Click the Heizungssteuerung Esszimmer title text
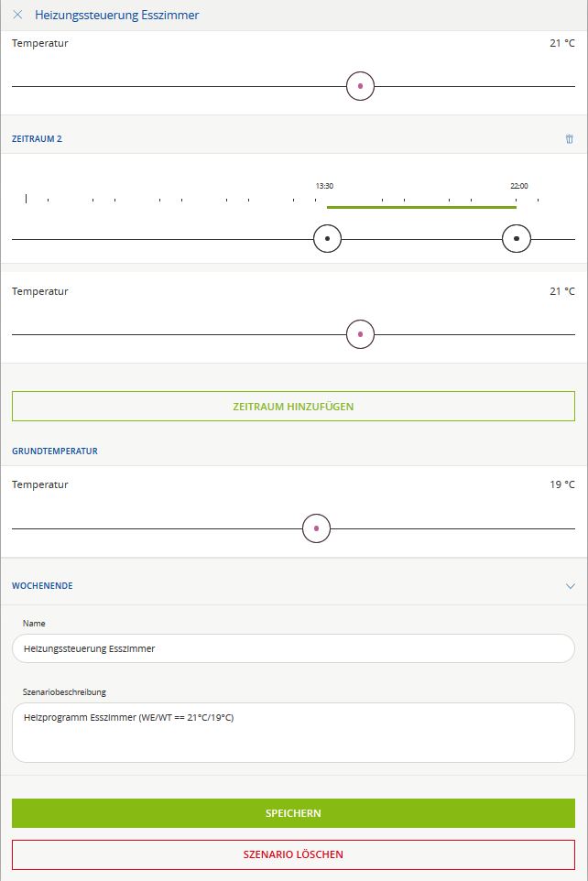Viewport: 588px width, 881px height. tap(117, 16)
